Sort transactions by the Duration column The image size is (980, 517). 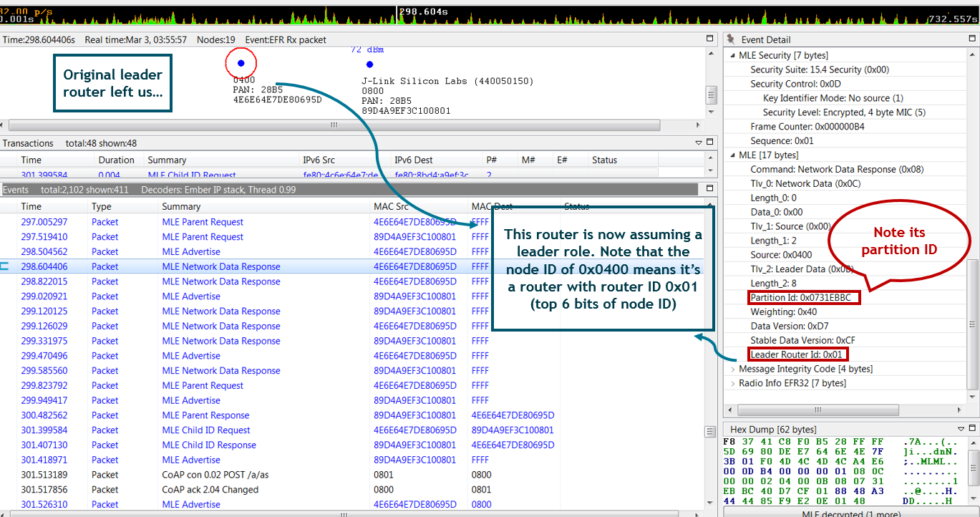116,160
